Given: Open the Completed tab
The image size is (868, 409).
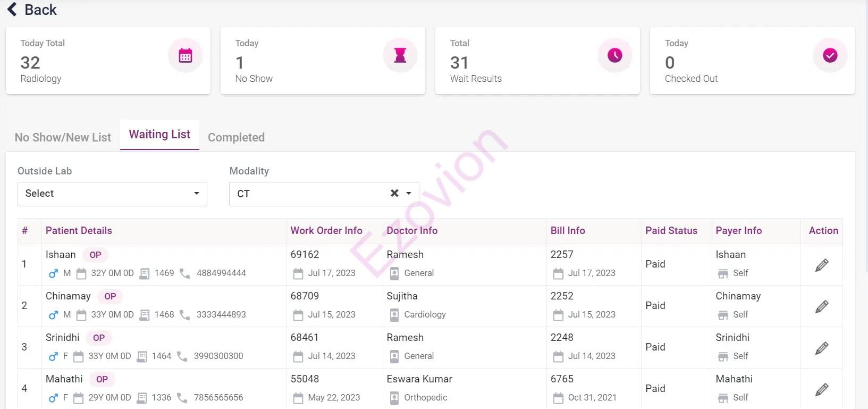Looking at the screenshot, I should 236,137.
